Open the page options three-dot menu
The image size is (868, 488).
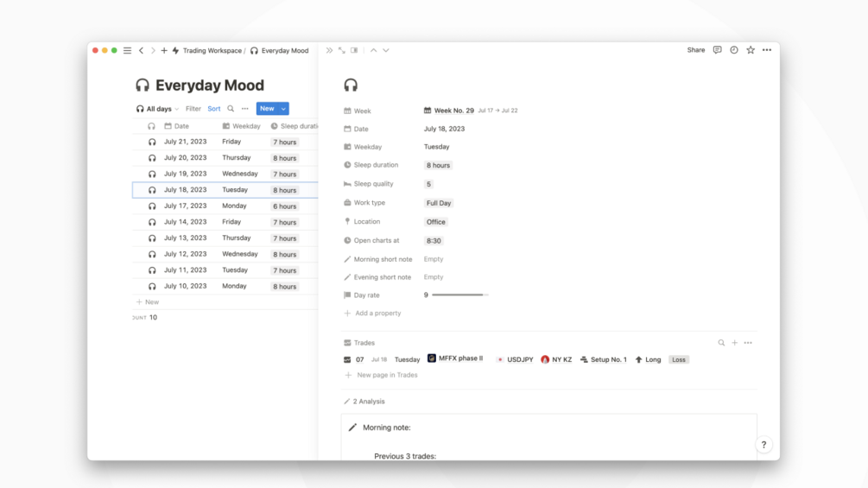click(x=767, y=50)
